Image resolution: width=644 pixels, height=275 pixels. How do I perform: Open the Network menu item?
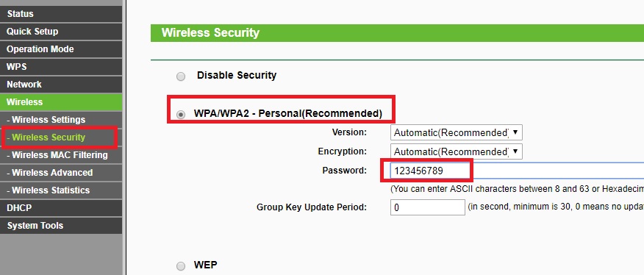pos(61,85)
